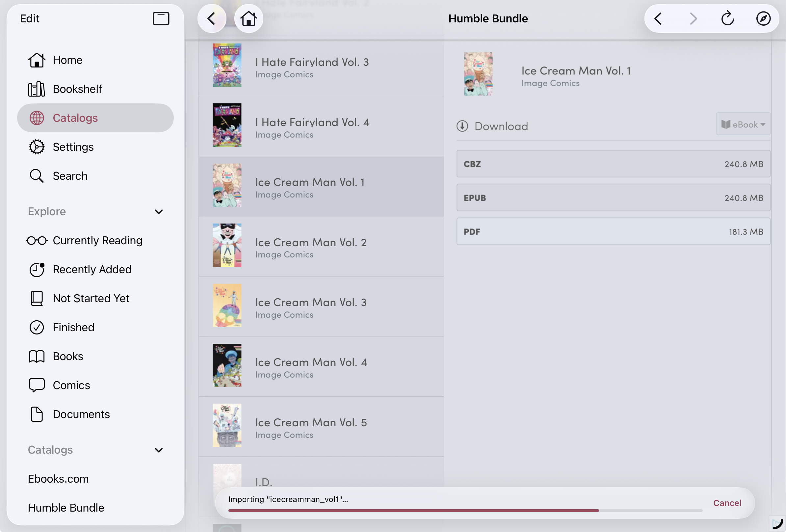This screenshot has width=786, height=532.
Task: Open the eBook format dropdown
Action: click(x=743, y=124)
